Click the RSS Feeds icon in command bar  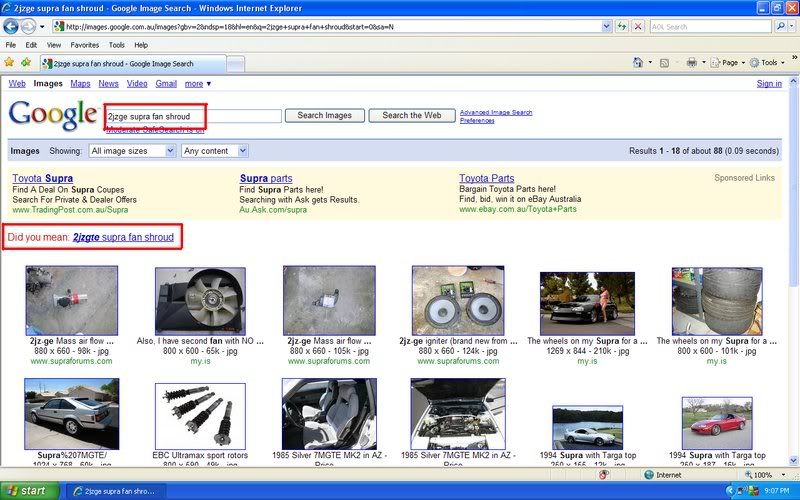(664, 63)
